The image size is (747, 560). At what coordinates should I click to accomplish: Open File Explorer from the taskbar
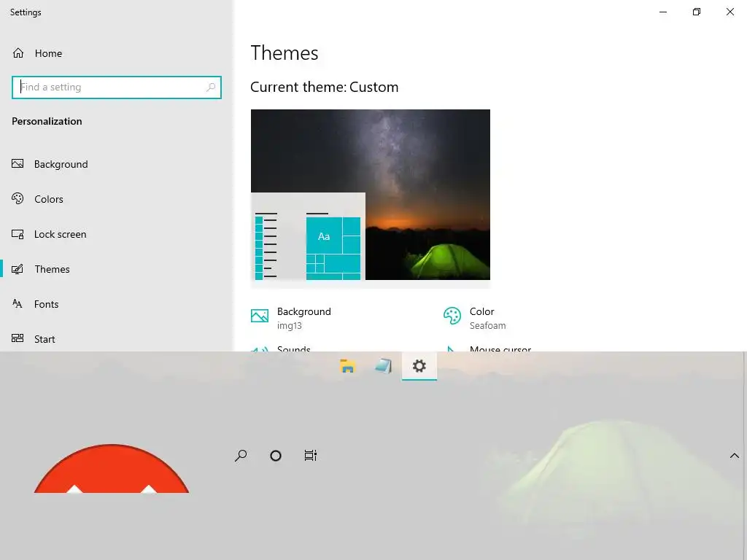coord(348,366)
